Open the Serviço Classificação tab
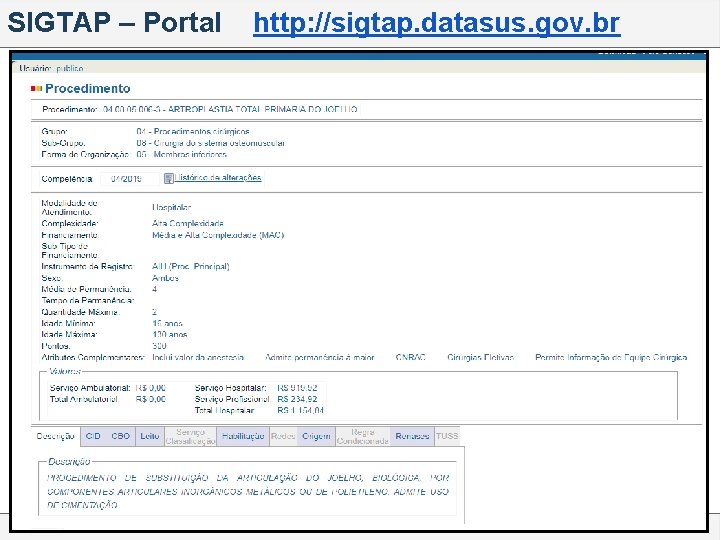Viewport: 720px width, 540px height. [191, 436]
